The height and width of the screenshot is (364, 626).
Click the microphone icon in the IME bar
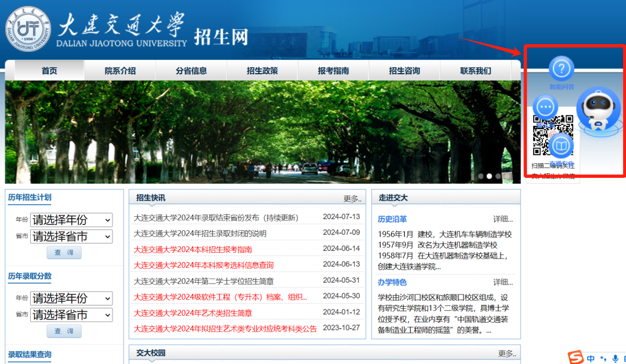[x=615, y=359]
